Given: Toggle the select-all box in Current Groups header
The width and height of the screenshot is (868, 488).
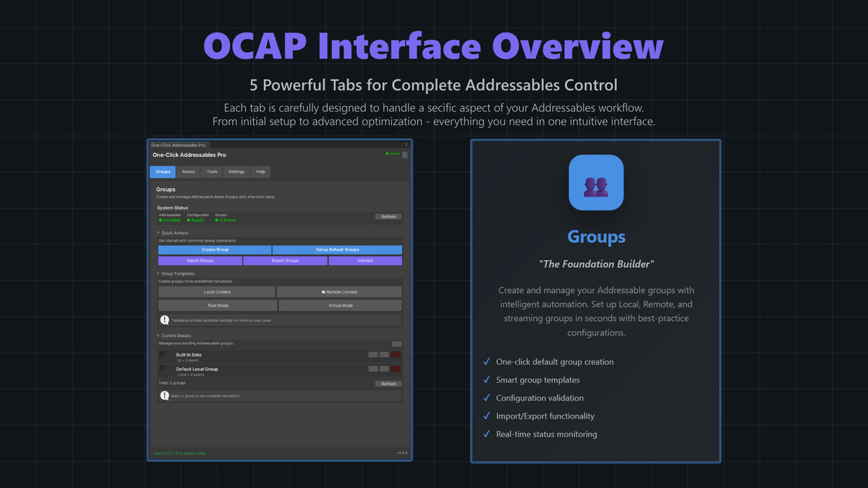Looking at the screenshot, I should [x=396, y=344].
